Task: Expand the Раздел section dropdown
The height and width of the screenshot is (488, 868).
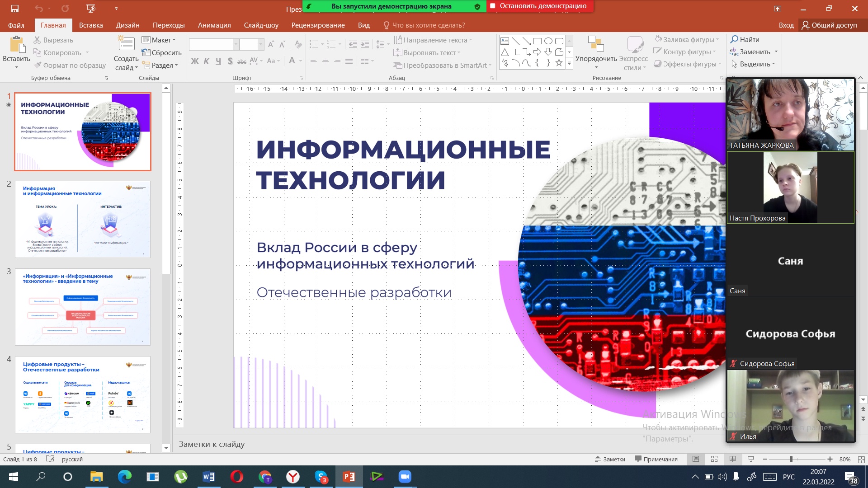Action: (160, 66)
